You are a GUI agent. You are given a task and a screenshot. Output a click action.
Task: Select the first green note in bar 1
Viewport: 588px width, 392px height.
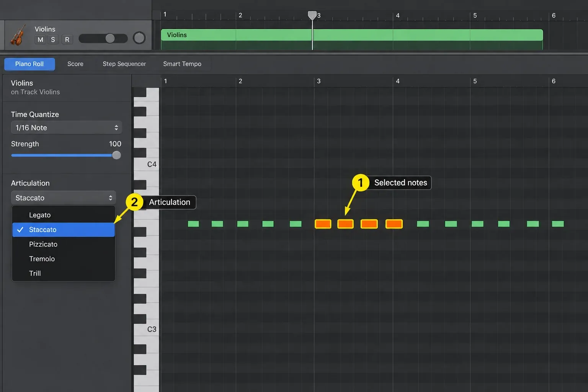pos(193,224)
